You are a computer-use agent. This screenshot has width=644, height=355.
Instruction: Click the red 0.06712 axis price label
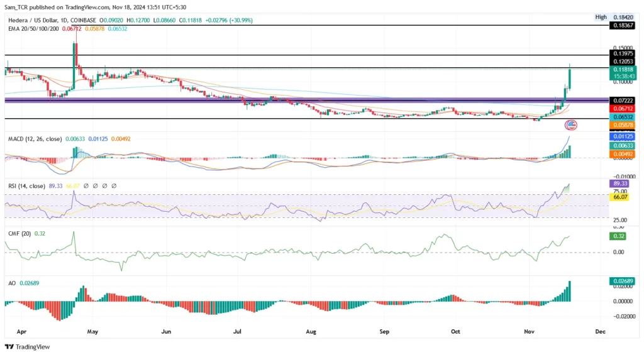click(623, 109)
